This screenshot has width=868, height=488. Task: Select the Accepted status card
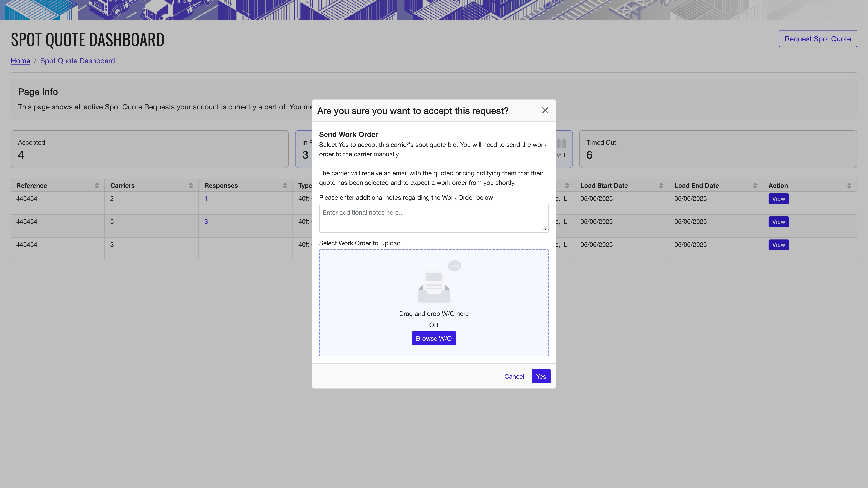(x=150, y=149)
